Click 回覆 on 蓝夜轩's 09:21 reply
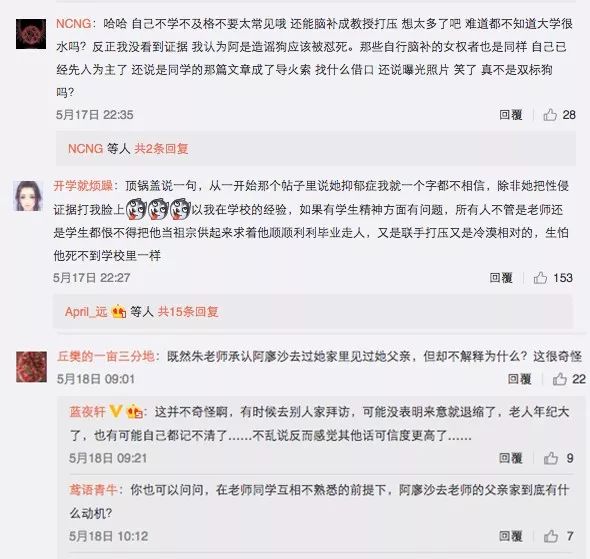Viewport: 590px width, 559px height. (511, 458)
